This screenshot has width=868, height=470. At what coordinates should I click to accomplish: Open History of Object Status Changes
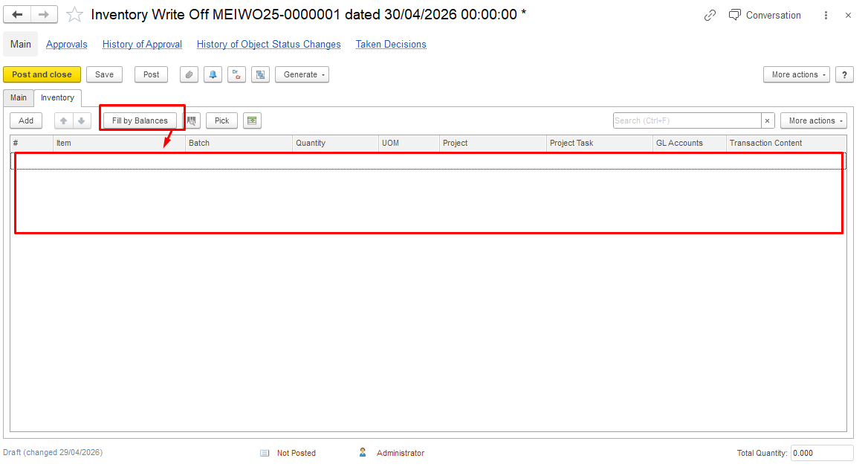pos(268,45)
